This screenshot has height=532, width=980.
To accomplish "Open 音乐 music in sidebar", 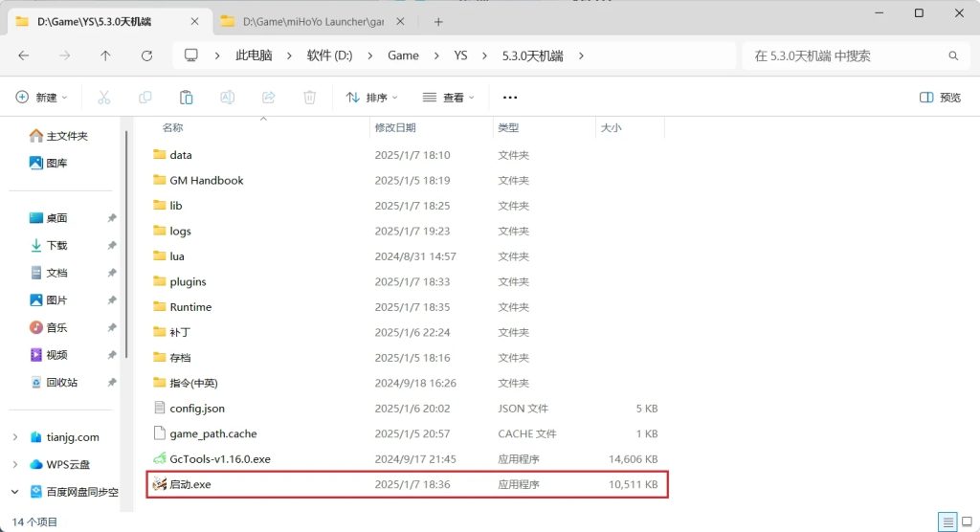I will [49, 327].
